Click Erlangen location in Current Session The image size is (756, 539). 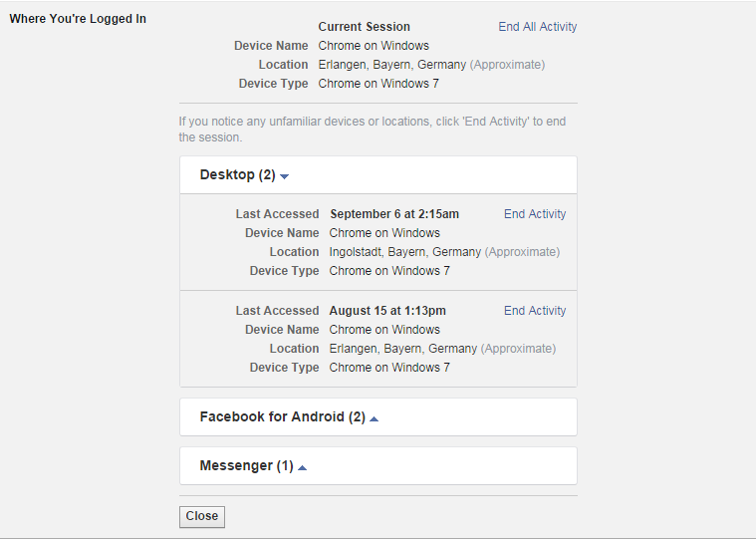391,65
